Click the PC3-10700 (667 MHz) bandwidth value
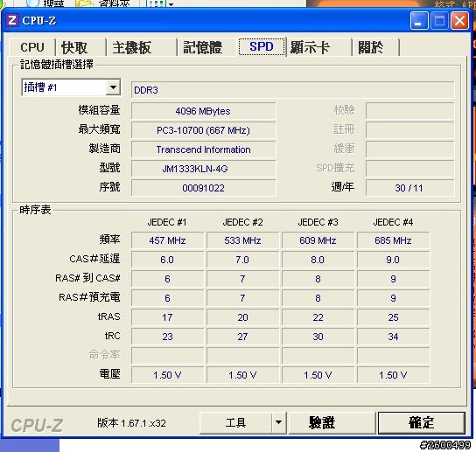Image resolution: width=476 pixels, height=452 pixels. pos(203,130)
